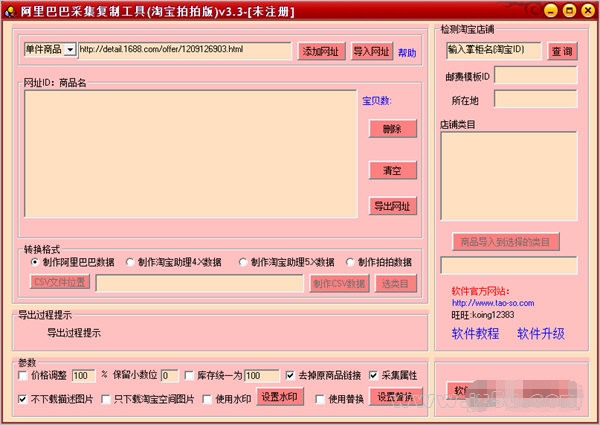The image size is (600, 425).
Task: Click the URL input field with detail.1688.com
Action: [185, 50]
